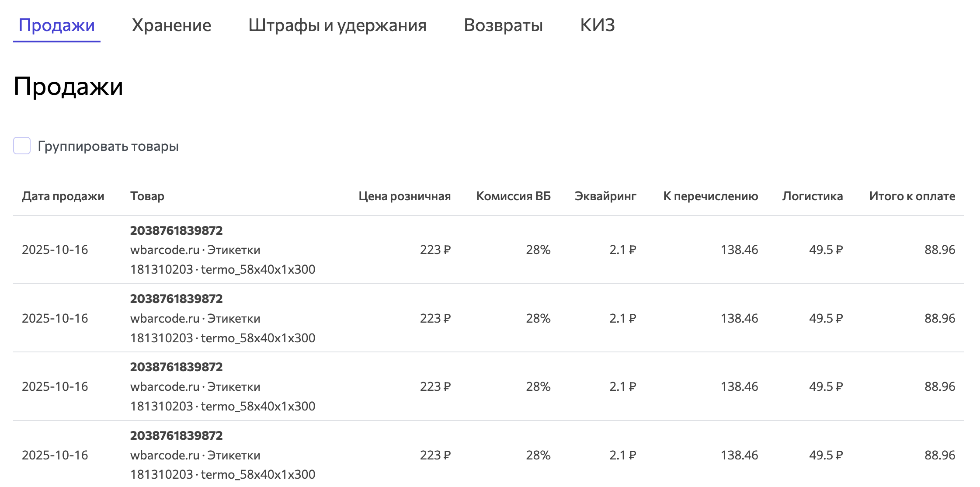Open the Штрафы и удержания tab

pos(337,25)
